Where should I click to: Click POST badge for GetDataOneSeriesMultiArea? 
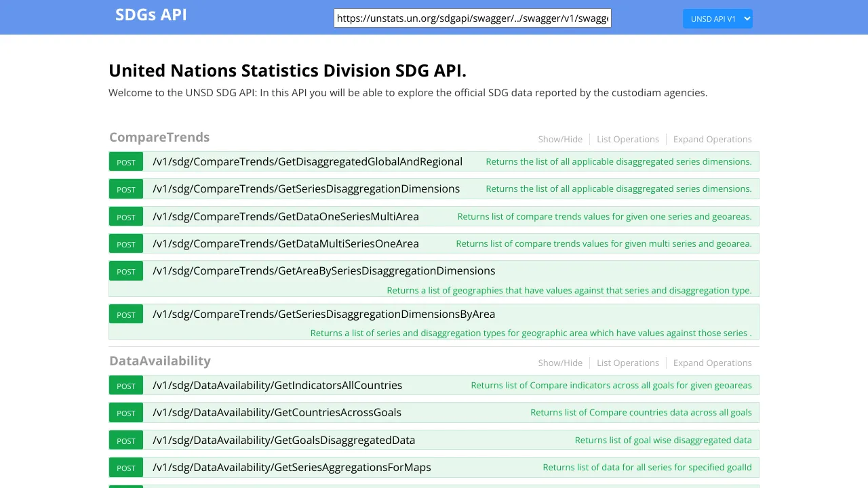[126, 217]
